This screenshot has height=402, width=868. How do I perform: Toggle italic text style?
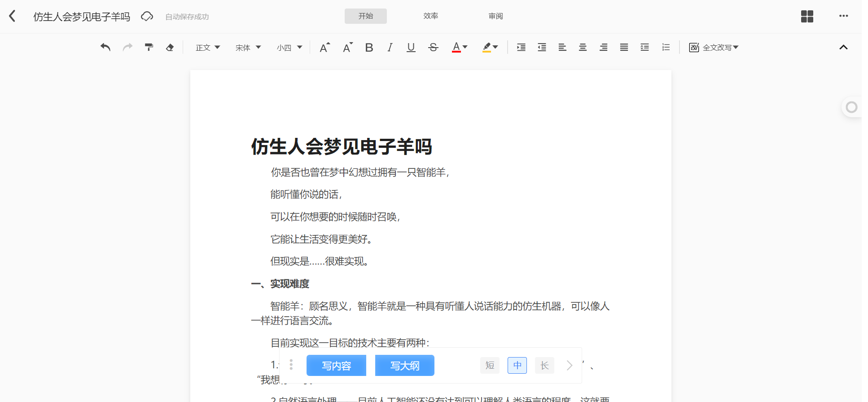click(390, 47)
